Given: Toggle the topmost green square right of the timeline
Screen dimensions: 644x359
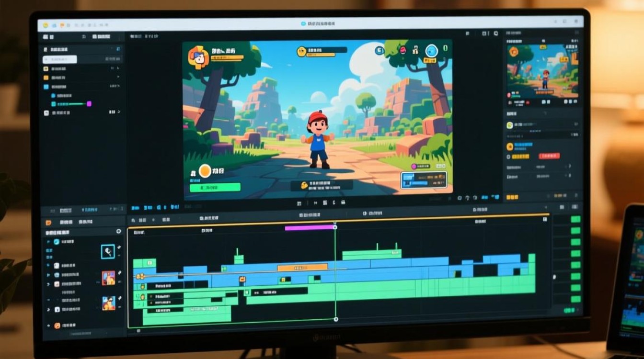Looking at the screenshot, I should click(575, 219).
